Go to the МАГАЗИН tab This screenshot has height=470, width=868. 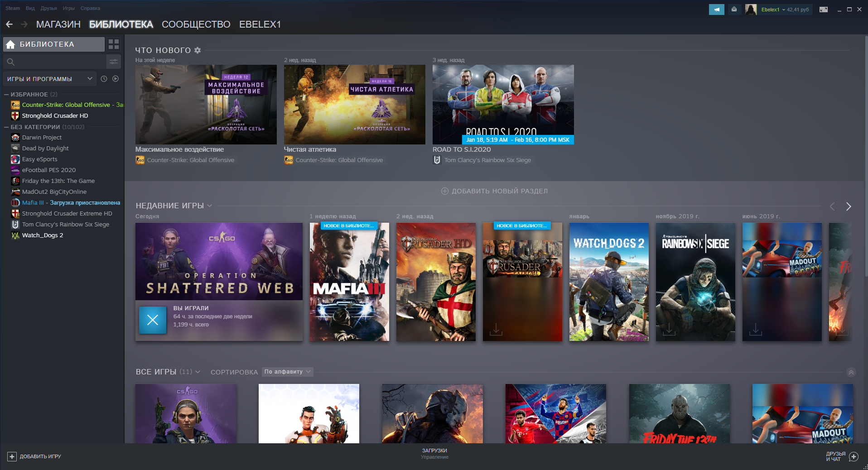pos(58,24)
